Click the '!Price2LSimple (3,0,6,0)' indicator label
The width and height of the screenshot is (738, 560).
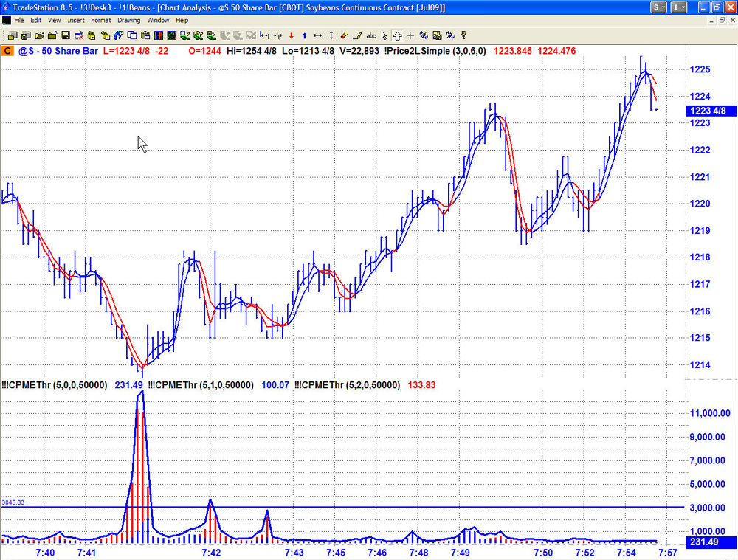point(435,51)
